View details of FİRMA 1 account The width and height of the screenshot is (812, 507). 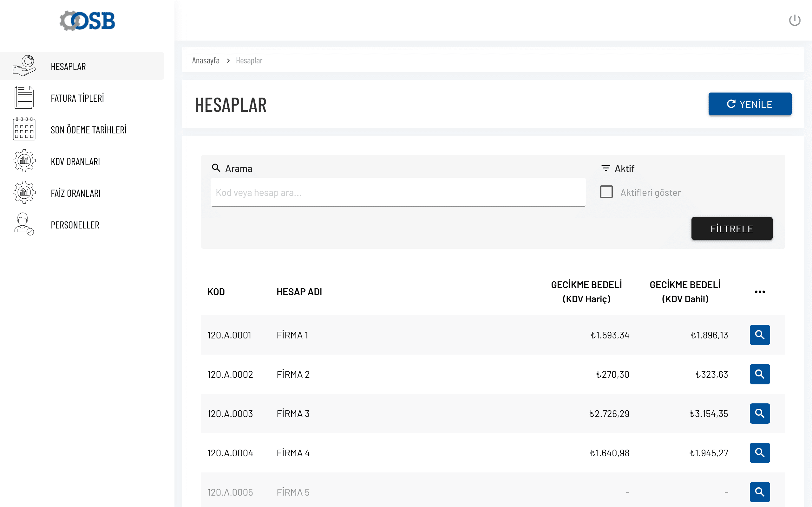[x=759, y=335]
